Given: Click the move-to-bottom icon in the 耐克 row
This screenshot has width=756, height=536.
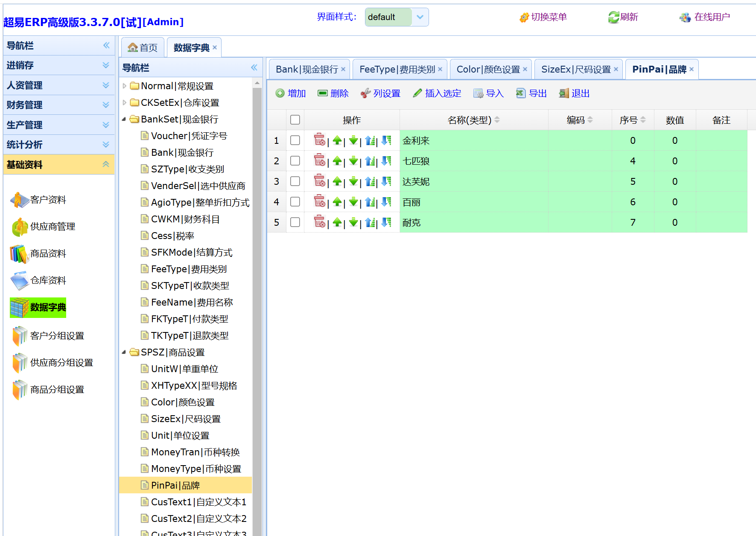Looking at the screenshot, I should 386,222.
